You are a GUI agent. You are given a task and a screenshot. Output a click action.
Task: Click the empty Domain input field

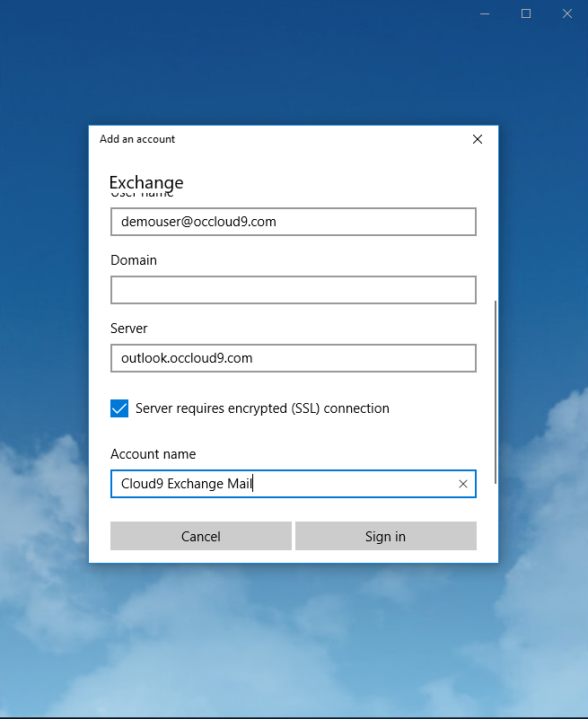pyautogui.click(x=294, y=290)
